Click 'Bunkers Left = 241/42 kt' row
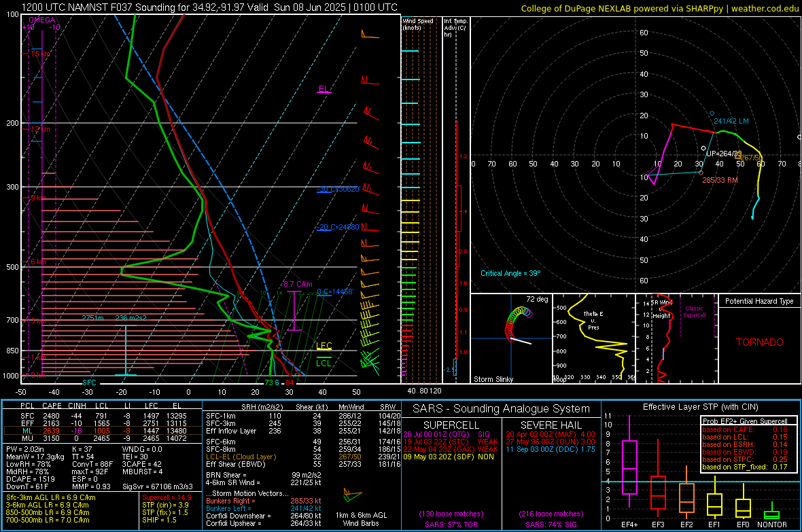The height and width of the screenshot is (532, 802). point(264,508)
